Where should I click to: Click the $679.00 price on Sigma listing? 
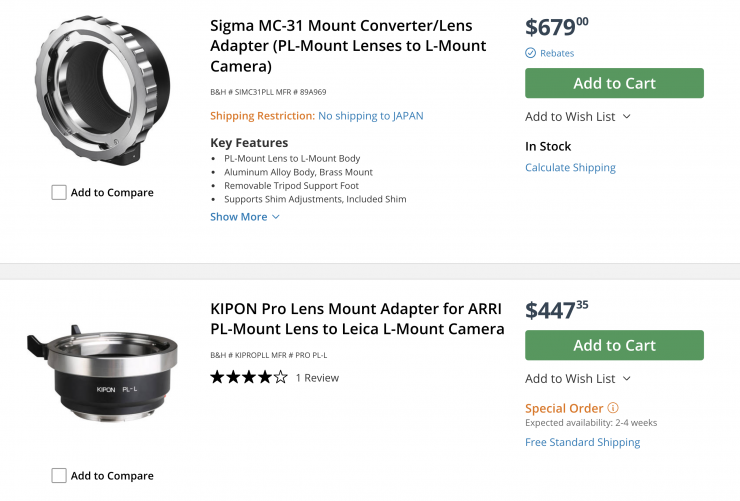click(557, 26)
